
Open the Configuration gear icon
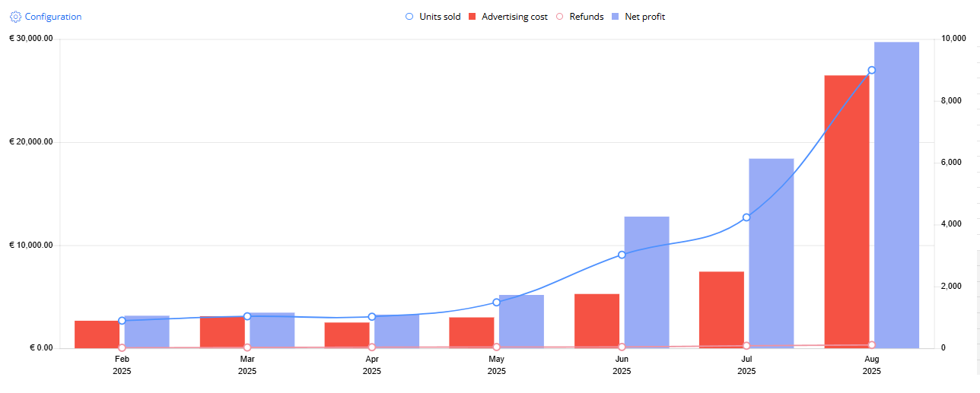click(x=15, y=16)
